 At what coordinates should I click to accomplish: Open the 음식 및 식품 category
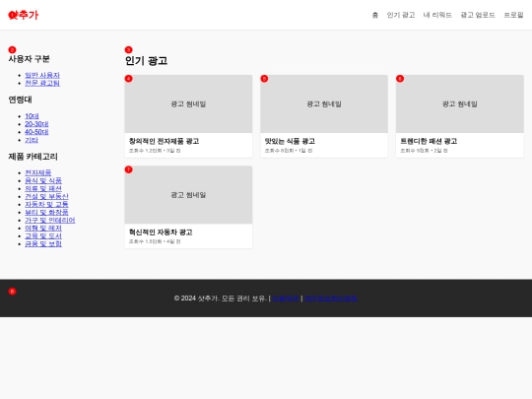pyautogui.click(x=43, y=180)
